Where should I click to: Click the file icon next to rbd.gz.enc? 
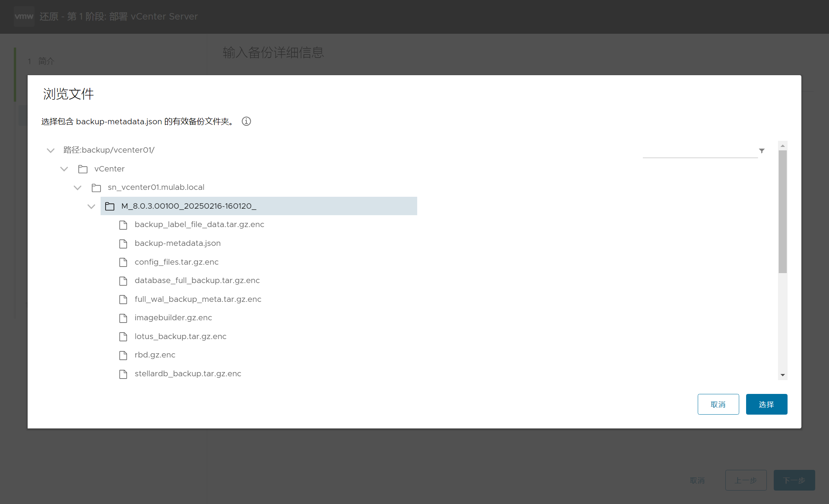point(123,355)
